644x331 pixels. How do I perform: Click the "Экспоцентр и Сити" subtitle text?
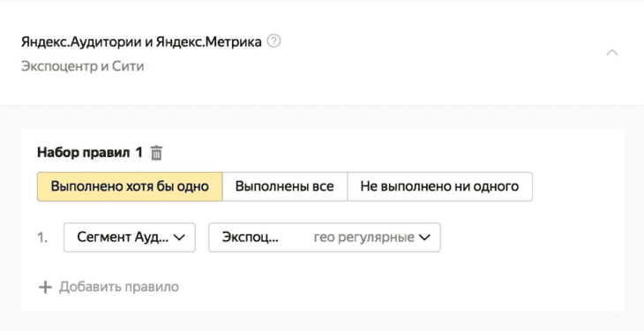83,66
